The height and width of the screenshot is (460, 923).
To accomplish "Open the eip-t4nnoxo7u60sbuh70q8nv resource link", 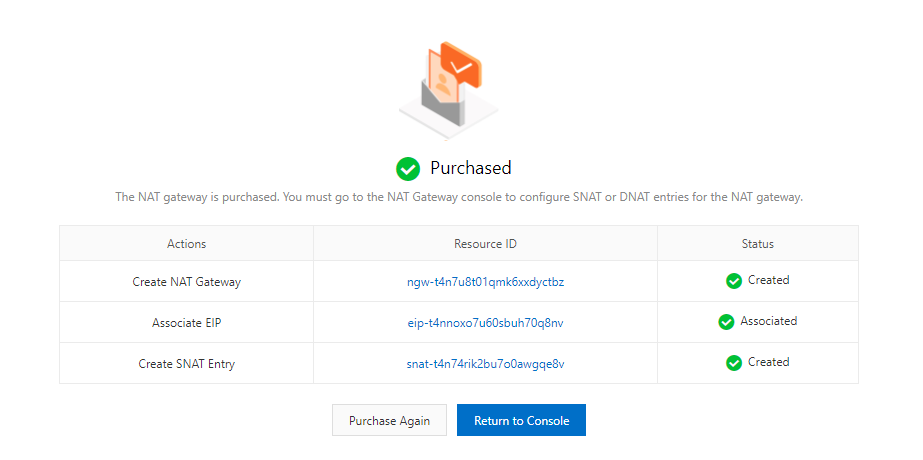I will pyautogui.click(x=485, y=323).
